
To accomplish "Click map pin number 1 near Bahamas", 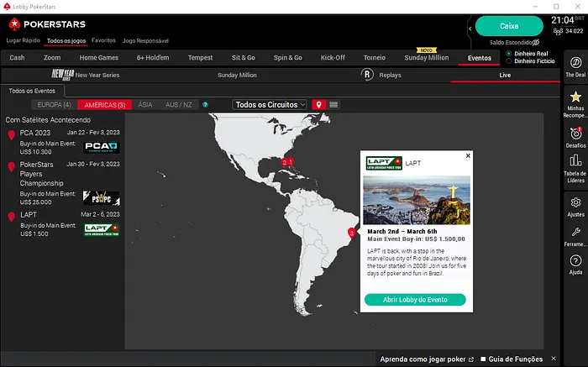I will (291, 162).
